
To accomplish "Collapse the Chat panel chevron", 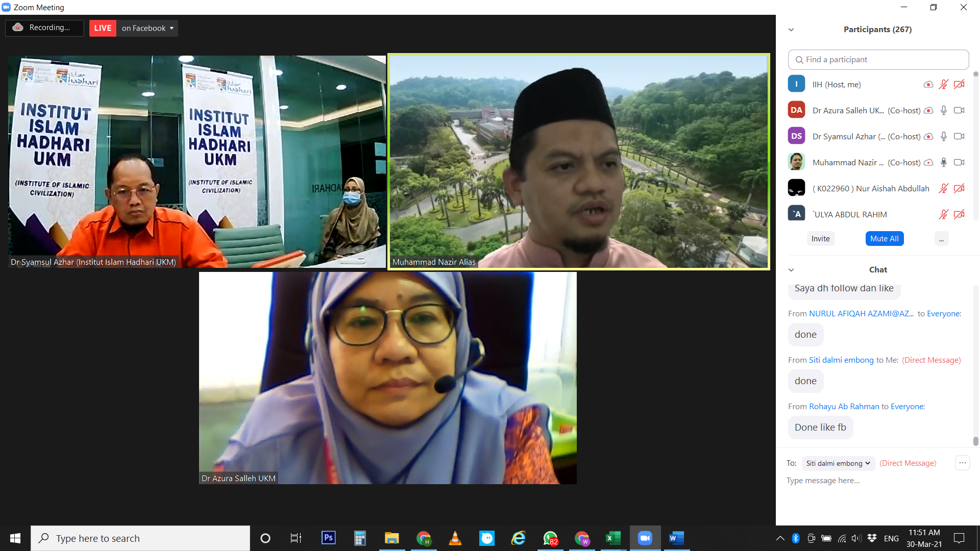I will 791,270.
